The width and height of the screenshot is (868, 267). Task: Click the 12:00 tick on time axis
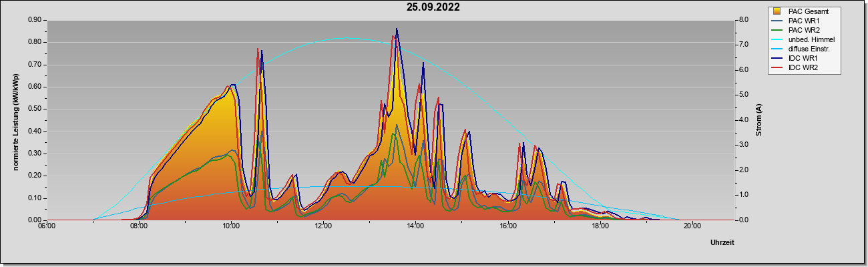(323, 225)
